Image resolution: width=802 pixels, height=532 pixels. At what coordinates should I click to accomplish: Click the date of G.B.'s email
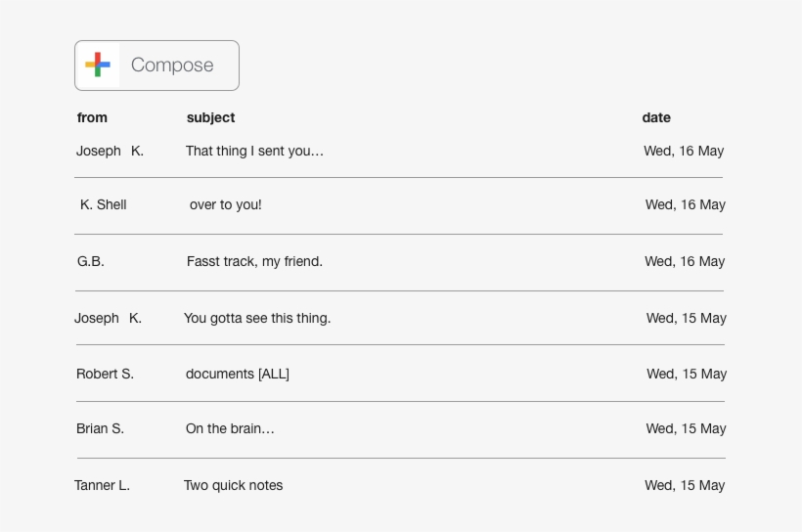685,262
